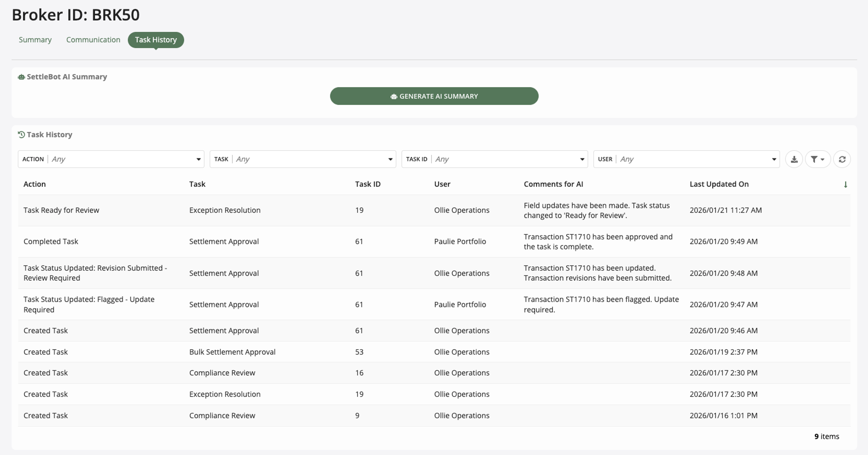Click 'Bulk Settlement Approval' task cell

coord(232,352)
